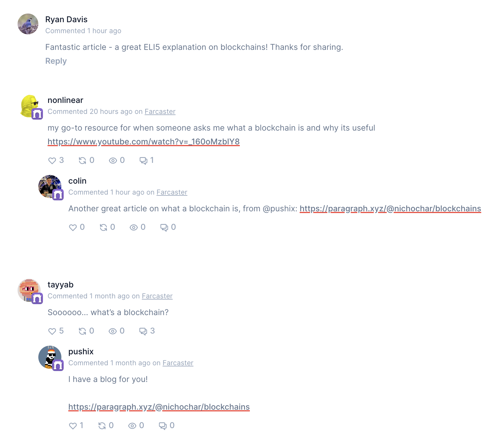Viewport: 487px width, 448px height.
Task: Click Ryan Davis's bird avatar
Action: click(x=28, y=24)
